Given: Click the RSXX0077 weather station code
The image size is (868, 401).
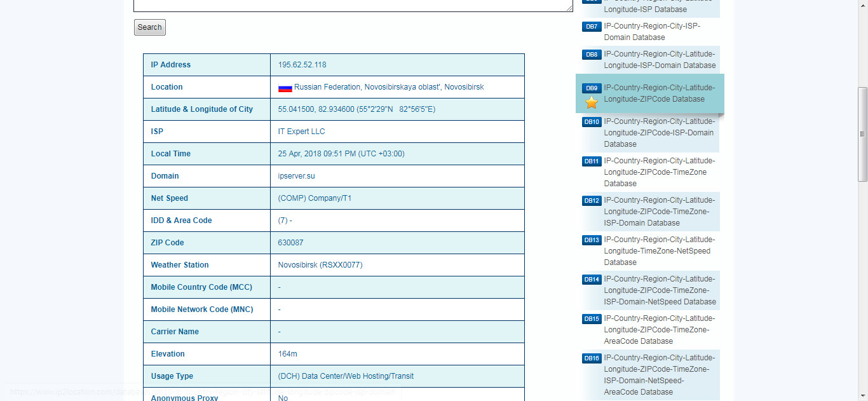Looking at the screenshot, I should [341, 265].
